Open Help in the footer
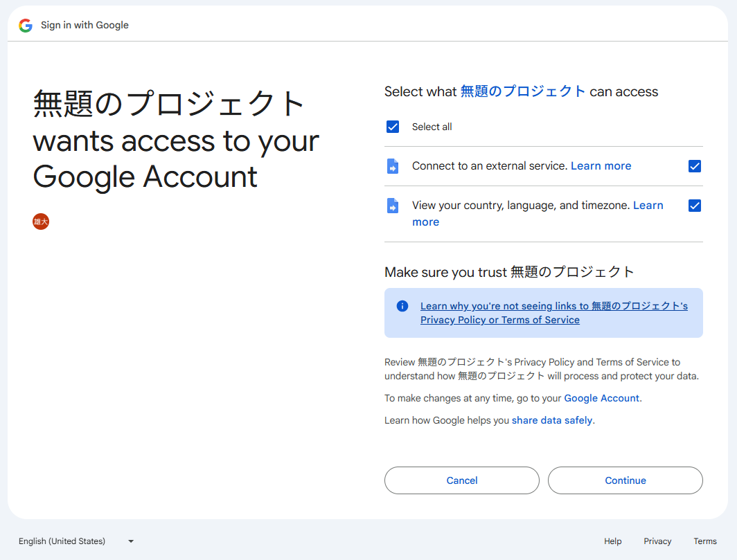This screenshot has height=560, width=737. 612,541
